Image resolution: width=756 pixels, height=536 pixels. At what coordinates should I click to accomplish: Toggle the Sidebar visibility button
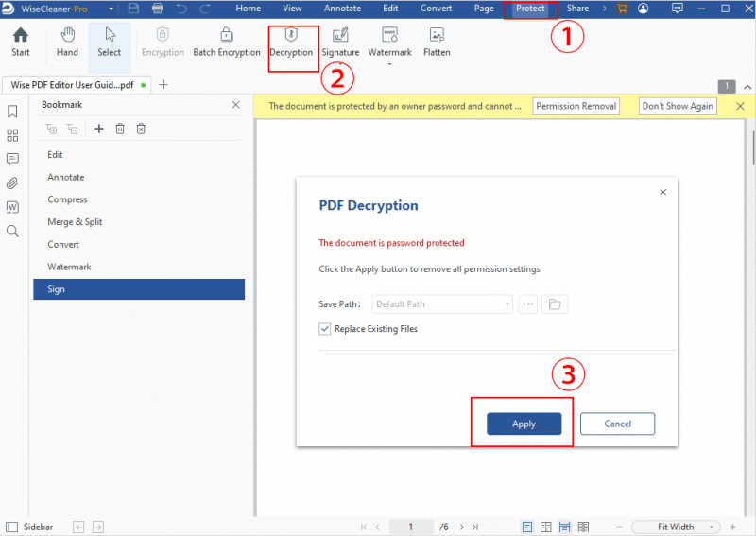(x=30, y=527)
